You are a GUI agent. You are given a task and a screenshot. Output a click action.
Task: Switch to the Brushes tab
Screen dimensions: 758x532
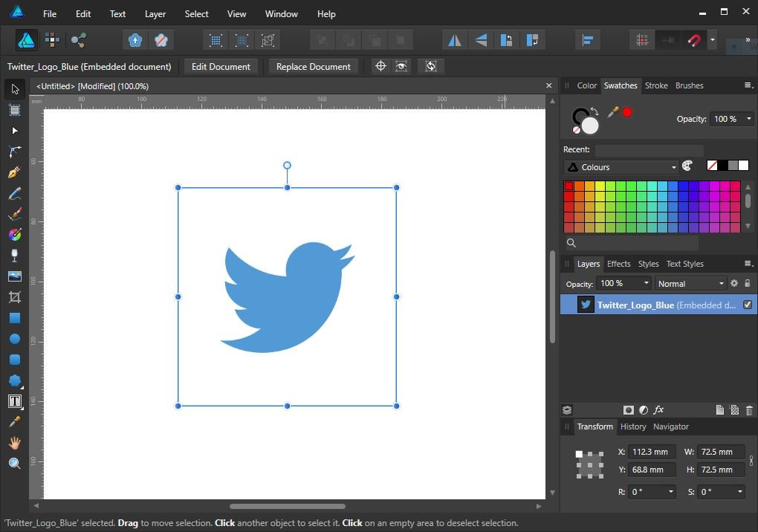[x=689, y=85]
